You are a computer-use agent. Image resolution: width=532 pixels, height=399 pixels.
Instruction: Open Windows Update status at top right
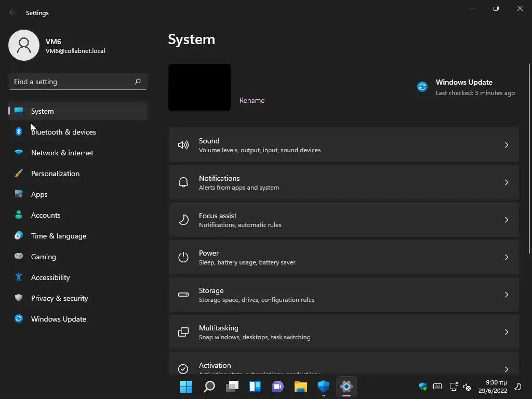466,87
